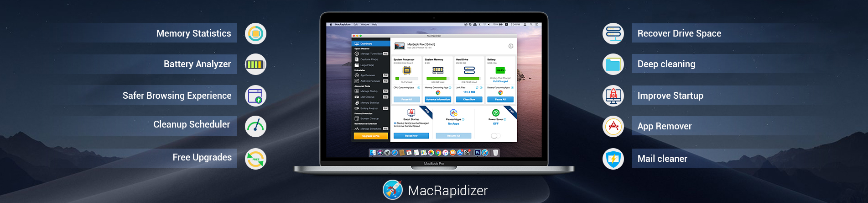
Task: Open the Window menu
Action: tap(365, 24)
